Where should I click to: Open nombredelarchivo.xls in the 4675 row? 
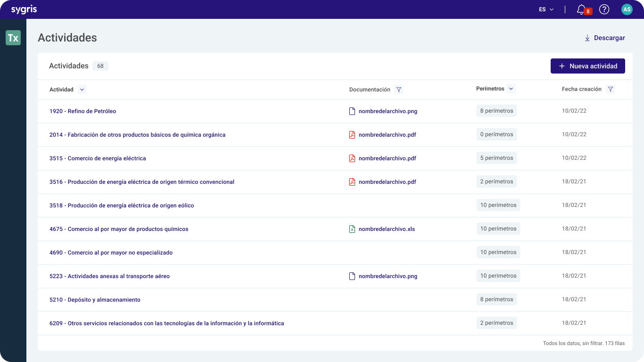pyautogui.click(x=387, y=229)
